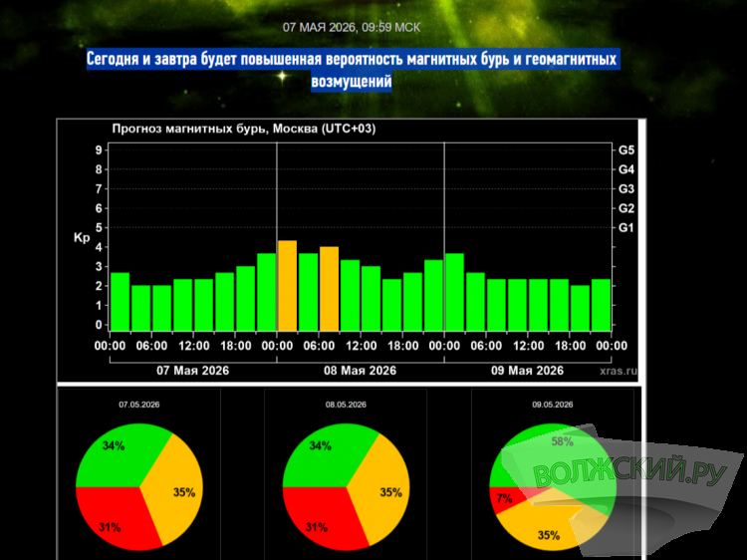Click the first green bar at 00:00 on 09 May
The height and width of the screenshot is (560, 747).
pos(455,292)
